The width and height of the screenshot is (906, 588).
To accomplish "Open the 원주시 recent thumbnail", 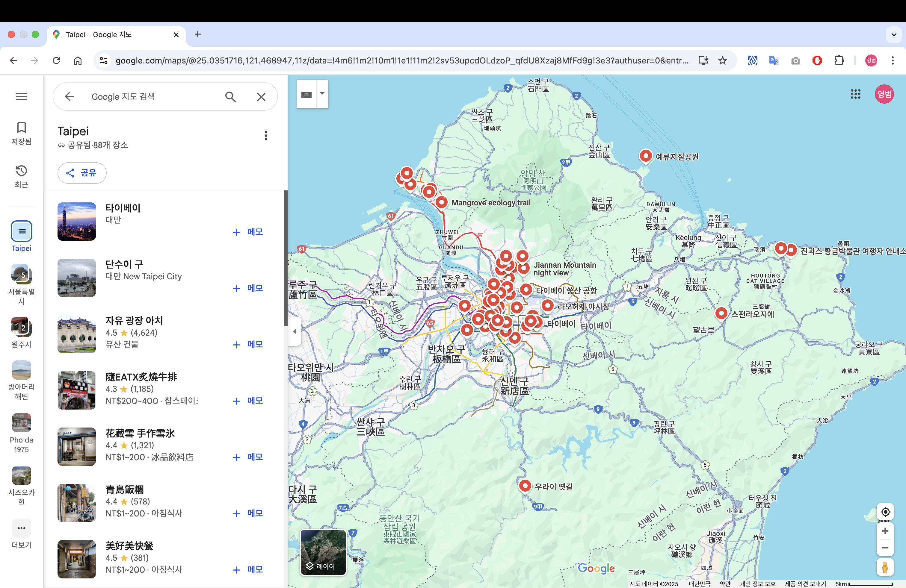I will pyautogui.click(x=21, y=327).
